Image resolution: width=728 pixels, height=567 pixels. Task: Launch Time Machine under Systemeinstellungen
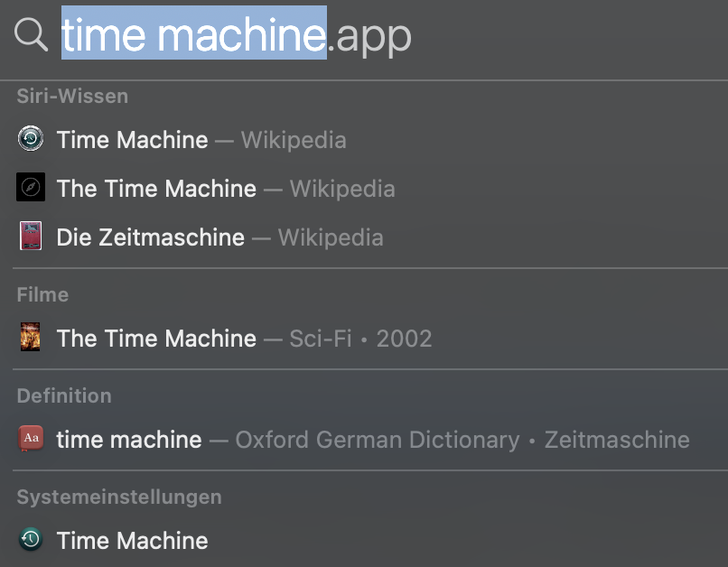click(133, 541)
